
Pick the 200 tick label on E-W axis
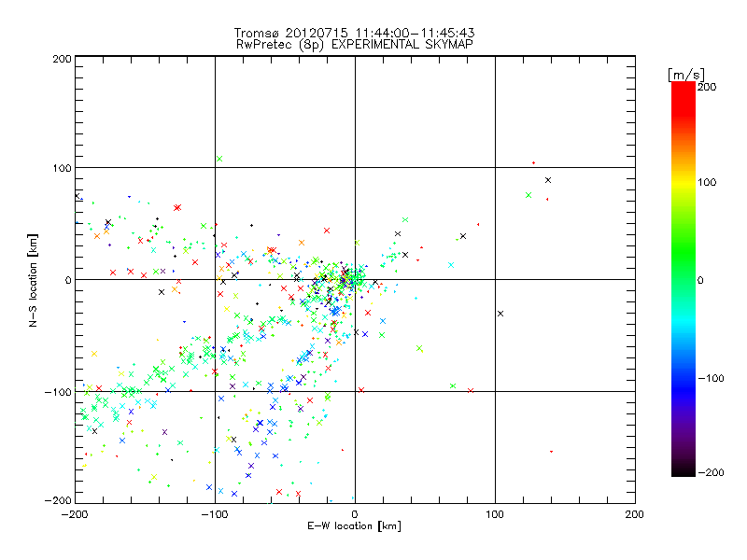pyautogui.click(x=635, y=514)
